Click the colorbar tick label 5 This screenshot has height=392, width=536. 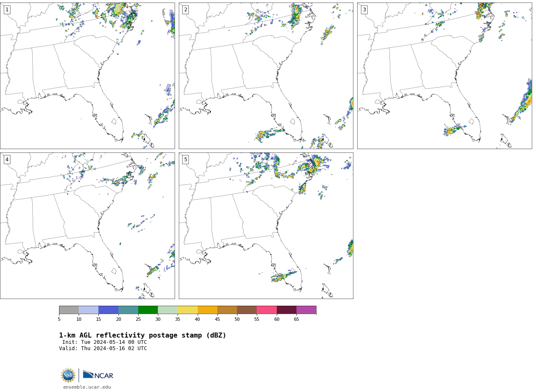pos(59,320)
